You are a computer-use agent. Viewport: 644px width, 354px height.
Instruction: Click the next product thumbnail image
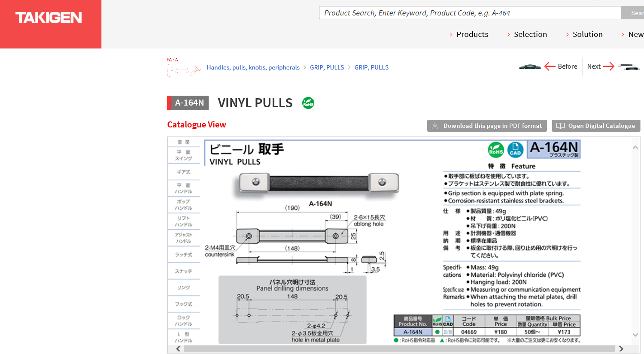(629, 67)
